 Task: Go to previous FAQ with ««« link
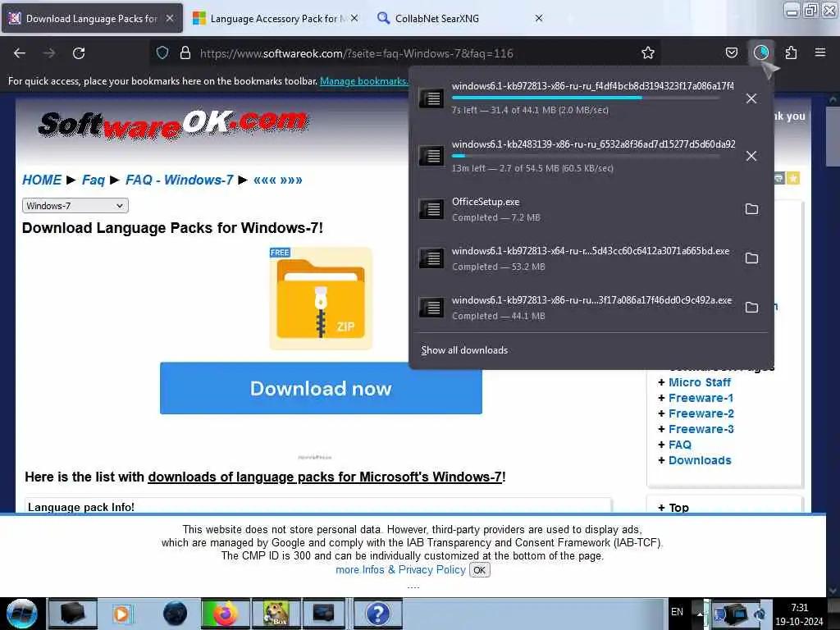coord(265,180)
